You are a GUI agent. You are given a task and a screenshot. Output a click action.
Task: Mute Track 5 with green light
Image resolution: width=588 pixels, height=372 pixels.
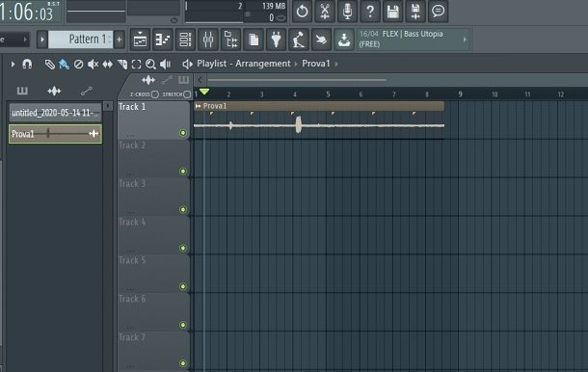pyautogui.click(x=183, y=286)
